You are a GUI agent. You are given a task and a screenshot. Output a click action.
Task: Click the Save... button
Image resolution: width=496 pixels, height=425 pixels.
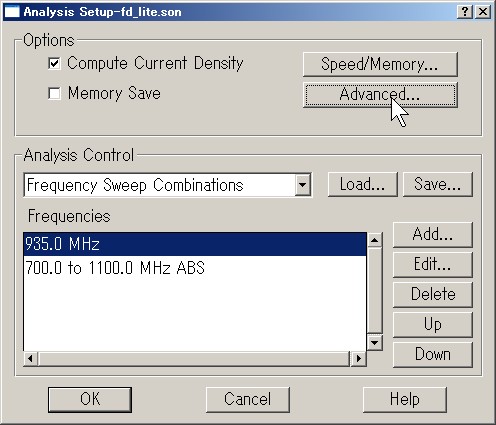click(438, 184)
